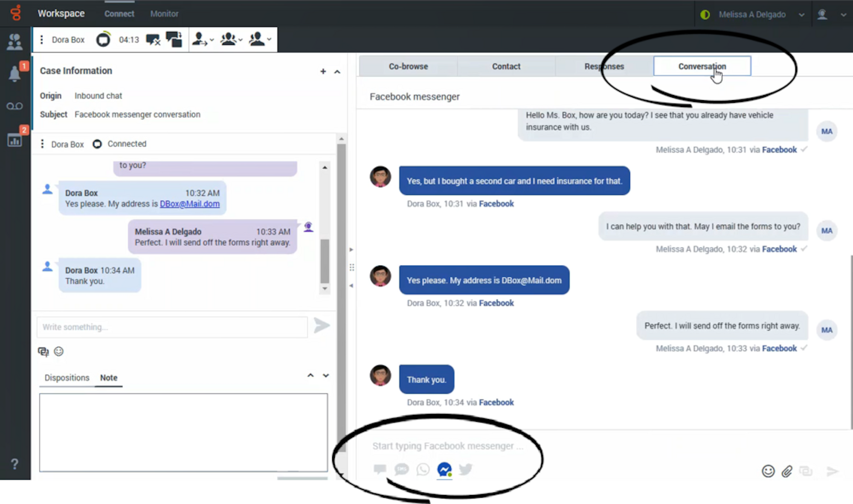853x504 pixels.
Task: Select the attachment/paperclip icon
Action: click(787, 471)
